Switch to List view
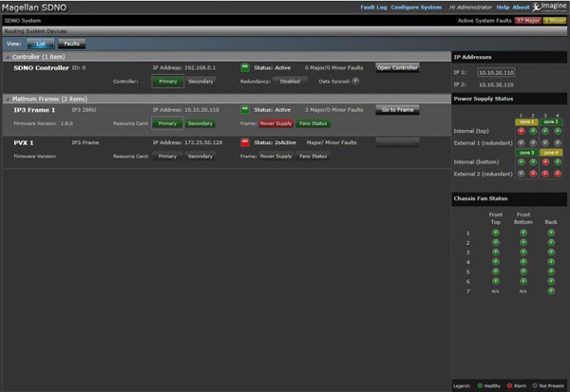Screen dimensions: 570x392 click(41, 44)
